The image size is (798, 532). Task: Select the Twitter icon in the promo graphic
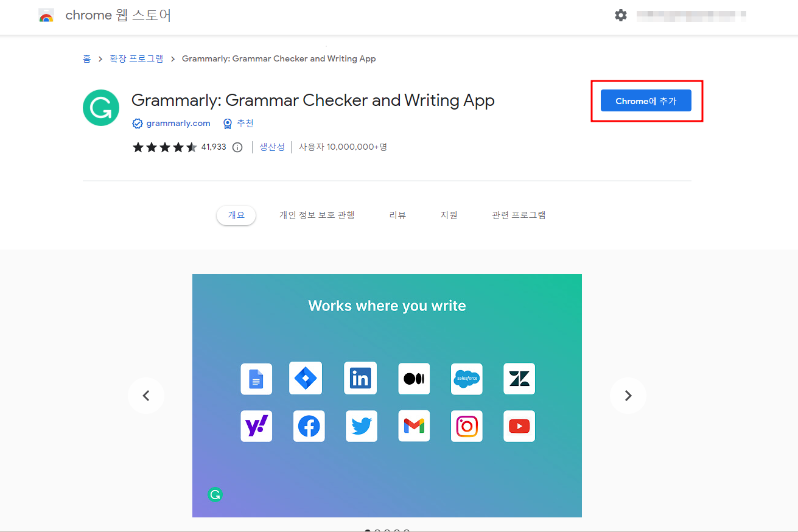[361, 425]
